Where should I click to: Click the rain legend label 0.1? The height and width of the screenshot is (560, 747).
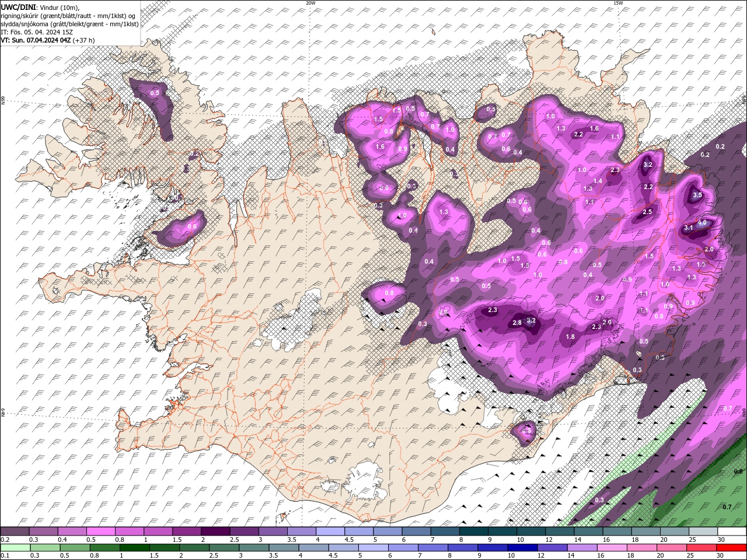(5, 555)
